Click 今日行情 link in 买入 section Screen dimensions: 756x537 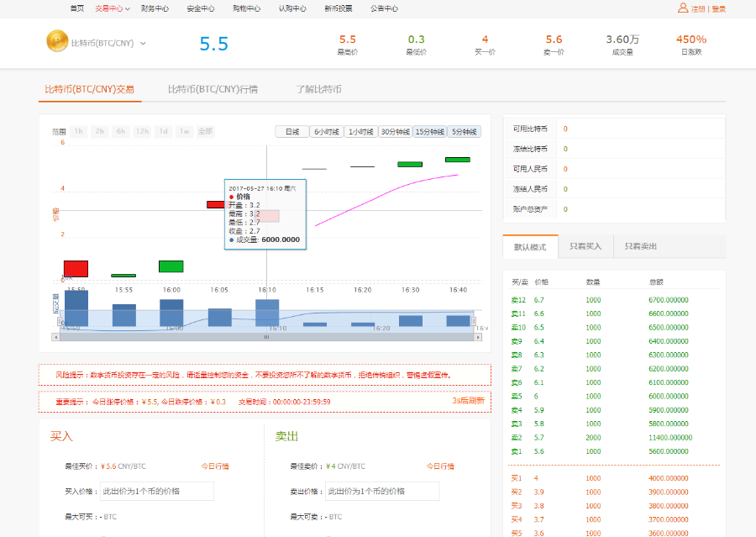pos(215,466)
